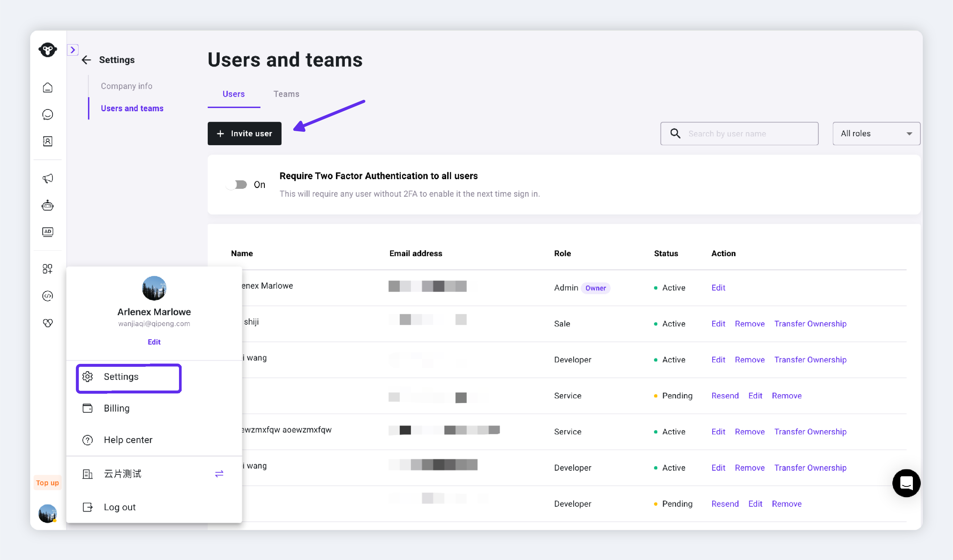This screenshot has width=953, height=560.
Task: Toggle Require Two Factor Authentication switch
Action: 237,184
